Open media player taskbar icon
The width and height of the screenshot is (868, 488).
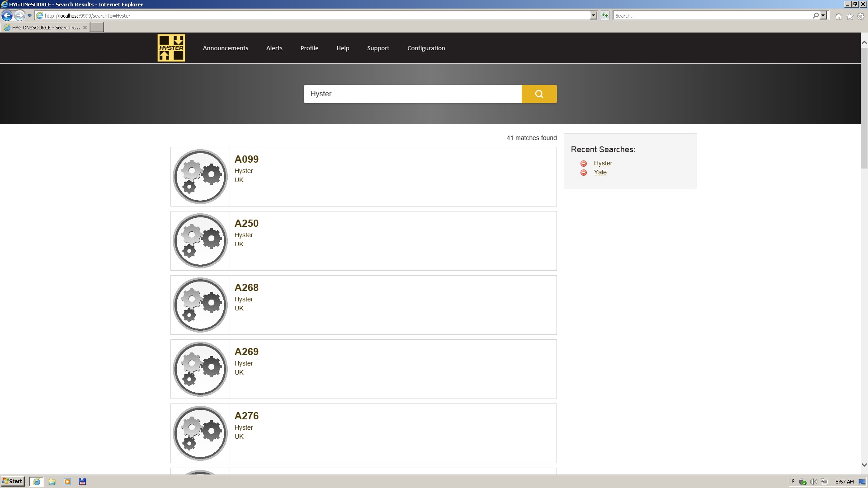[x=67, y=482]
